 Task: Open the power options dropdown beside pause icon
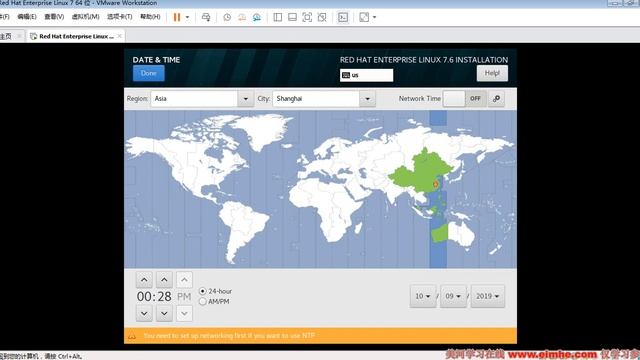click(x=187, y=17)
